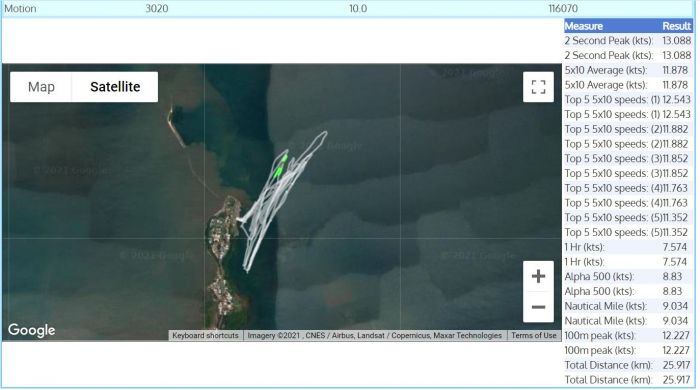Image resolution: width=700 pixels, height=390 pixels.
Task: Open Terms of Use link
Action: pyautogui.click(x=533, y=336)
